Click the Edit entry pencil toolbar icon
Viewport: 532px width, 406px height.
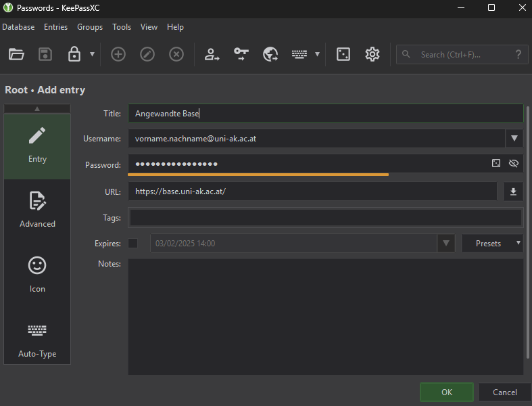pyautogui.click(x=147, y=54)
